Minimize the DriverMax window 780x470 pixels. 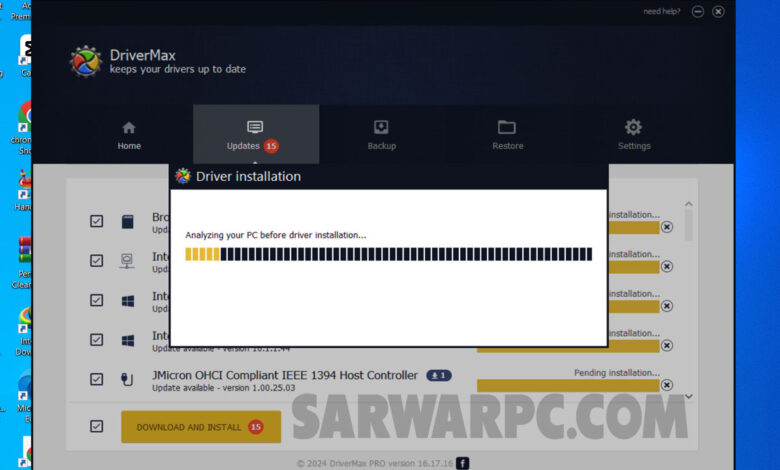click(697, 11)
